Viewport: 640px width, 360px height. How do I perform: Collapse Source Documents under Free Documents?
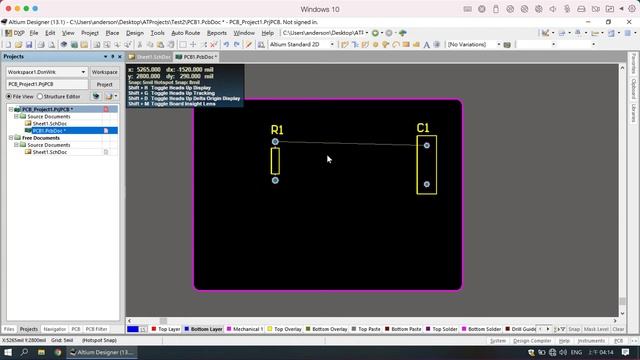(x=16, y=145)
